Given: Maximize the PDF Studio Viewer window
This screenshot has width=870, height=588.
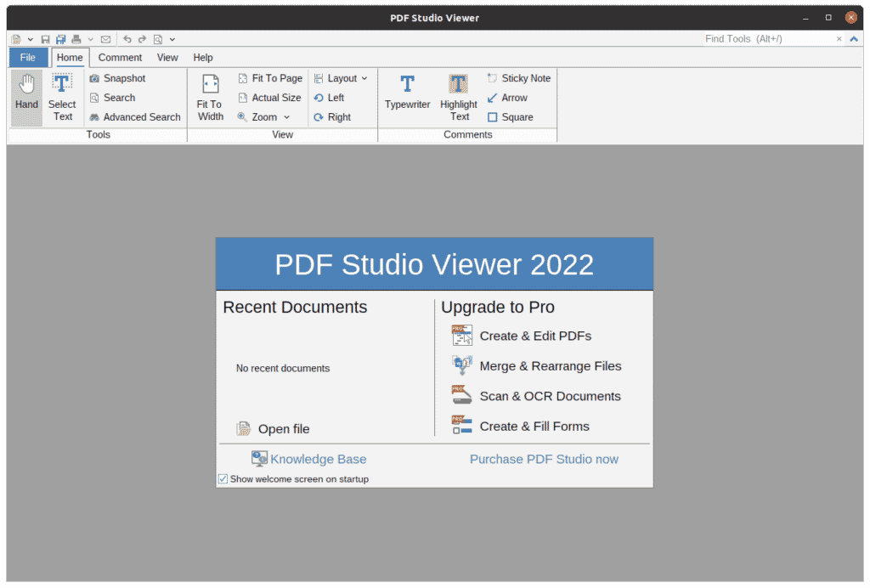Looking at the screenshot, I should tap(828, 18).
